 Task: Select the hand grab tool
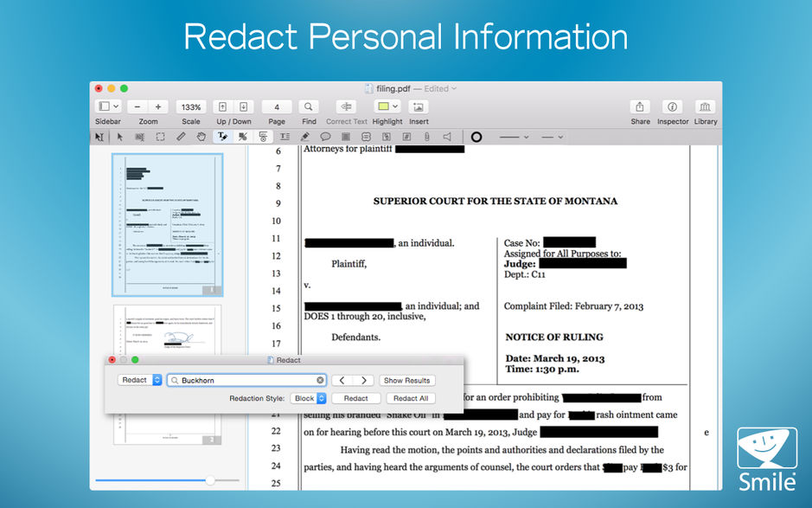pyautogui.click(x=201, y=137)
